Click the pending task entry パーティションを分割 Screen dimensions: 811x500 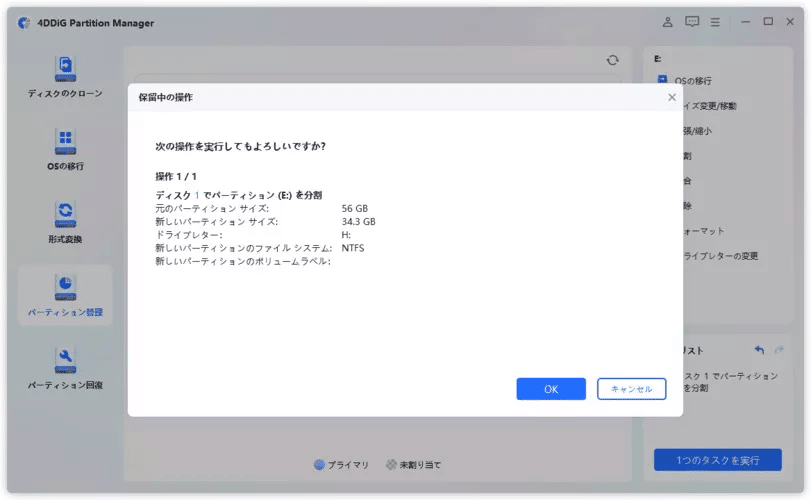click(x=730, y=382)
